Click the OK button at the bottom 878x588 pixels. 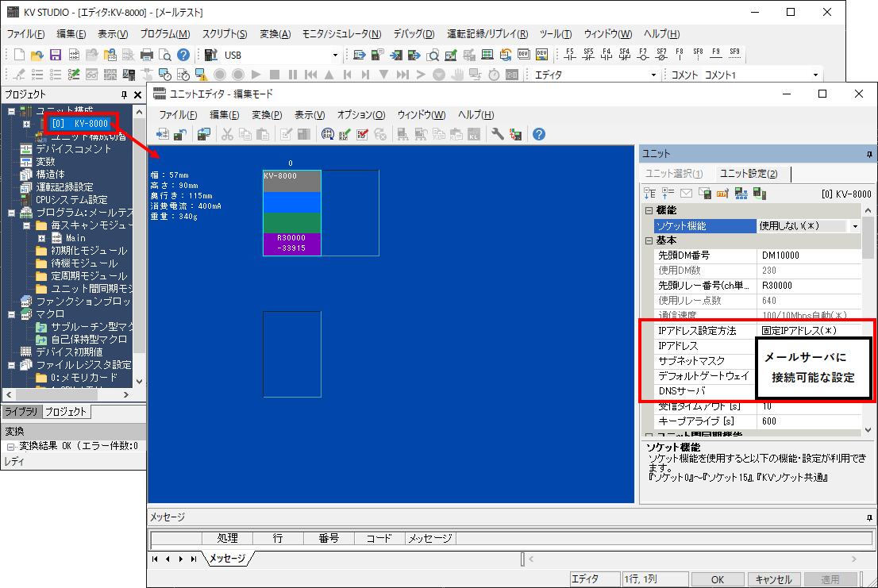click(717, 579)
